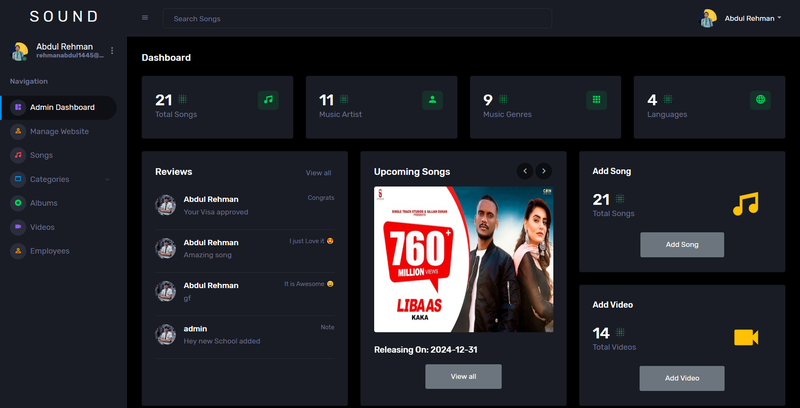Click the green person Music Artist icon
The image size is (800, 408).
(432, 100)
